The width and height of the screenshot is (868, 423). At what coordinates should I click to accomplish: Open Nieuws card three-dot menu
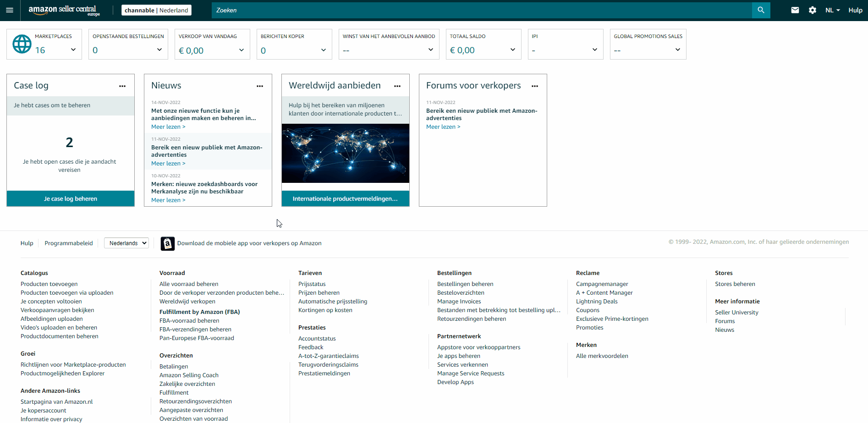[260, 86]
